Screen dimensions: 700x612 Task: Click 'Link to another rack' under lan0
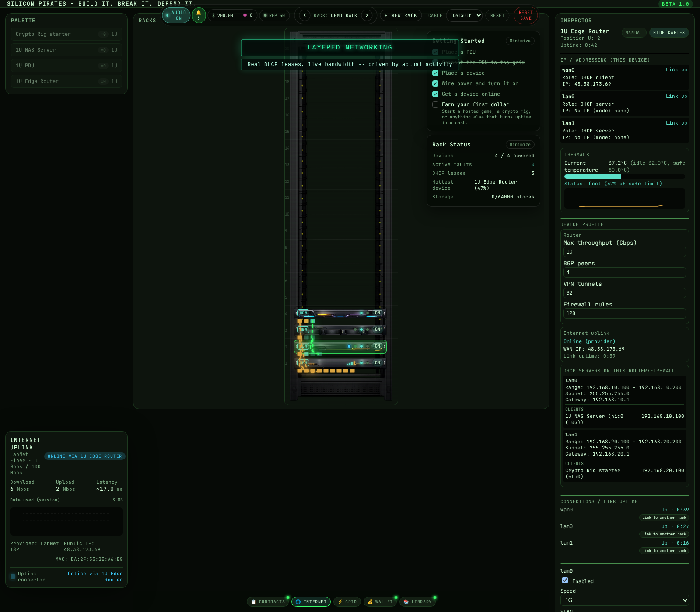pos(664,534)
